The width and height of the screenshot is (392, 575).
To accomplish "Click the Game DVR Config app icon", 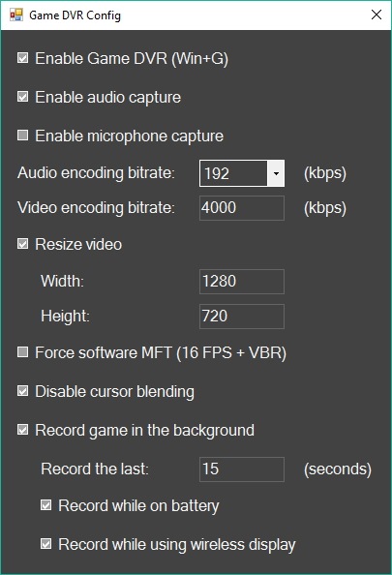I will [16, 15].
